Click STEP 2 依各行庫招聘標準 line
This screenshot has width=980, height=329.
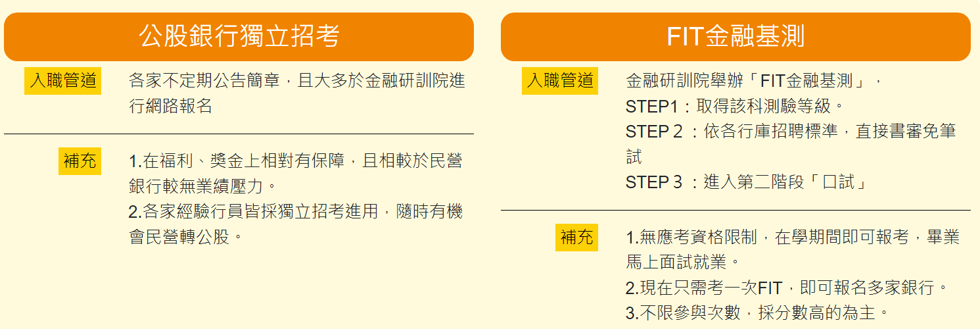pyautogui.click(x=791, y=131)
